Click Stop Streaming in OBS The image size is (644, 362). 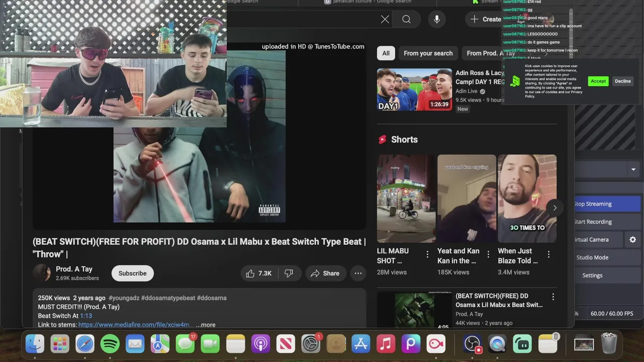tap(608, 204)
